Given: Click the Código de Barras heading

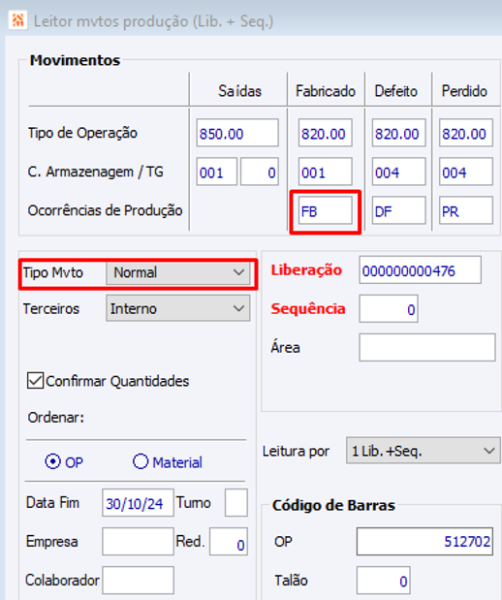Looking at the screenshot, I should coord(333,505).
